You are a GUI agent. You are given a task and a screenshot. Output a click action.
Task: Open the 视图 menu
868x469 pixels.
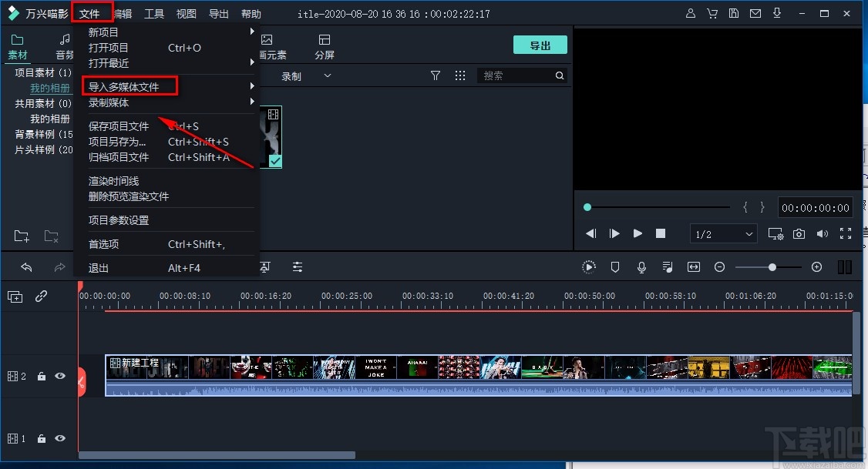[186, 14]
